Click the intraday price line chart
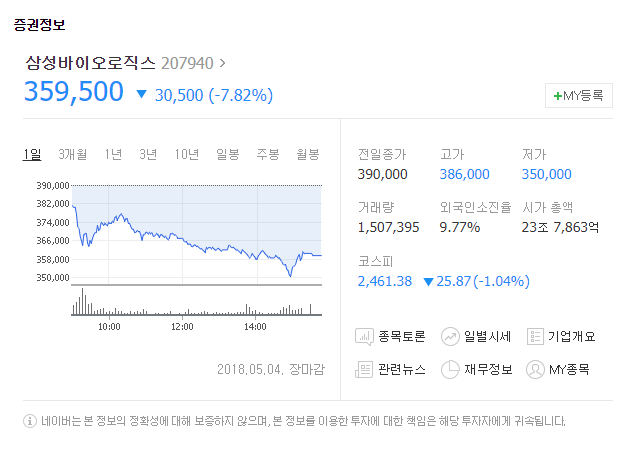The height and width of the screenshot is (453, 637). pyautogui.click(x=196, y=235)
